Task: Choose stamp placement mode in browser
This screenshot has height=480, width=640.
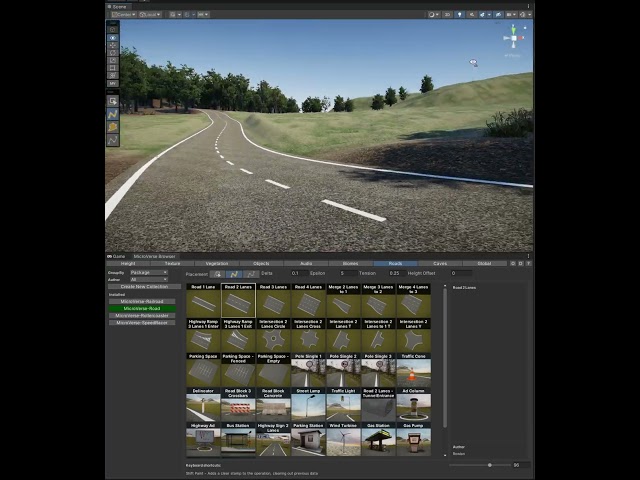Action: coord(218,274)
